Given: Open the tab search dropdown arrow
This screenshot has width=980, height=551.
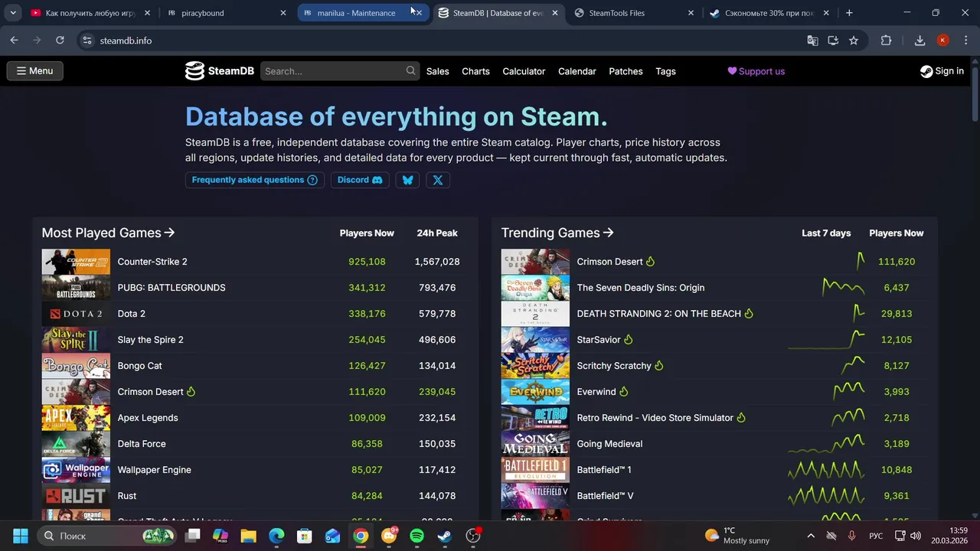Looking at the screenshot, I should tap(13, 13).
